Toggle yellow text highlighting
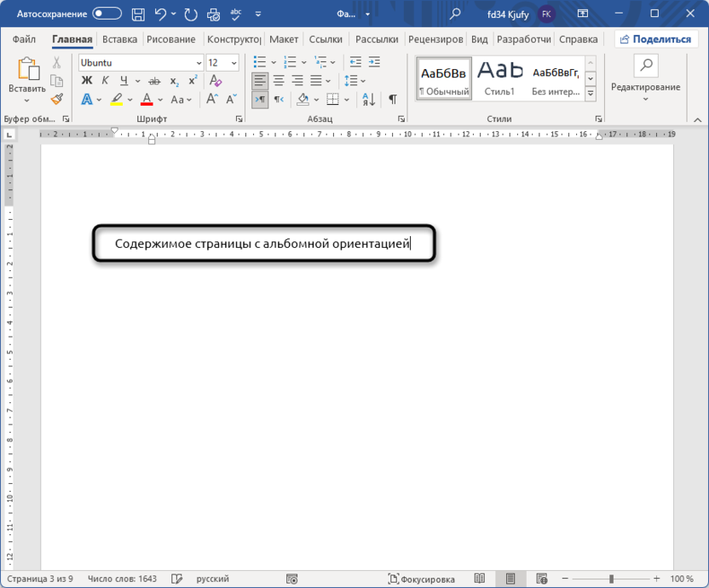This screenshot has width=709, height=588. pos(117,99)
